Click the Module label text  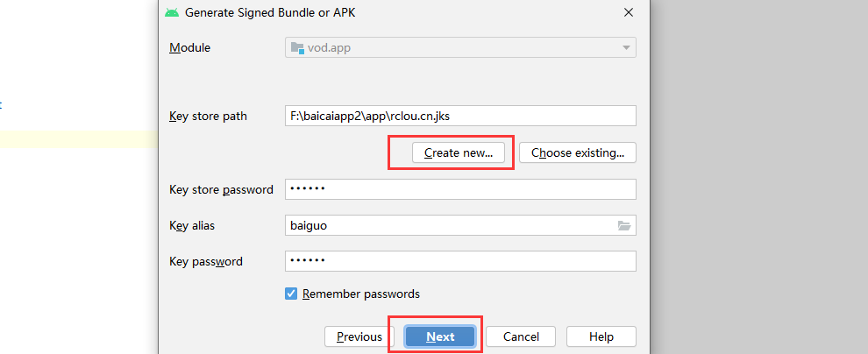coord(189,47)
